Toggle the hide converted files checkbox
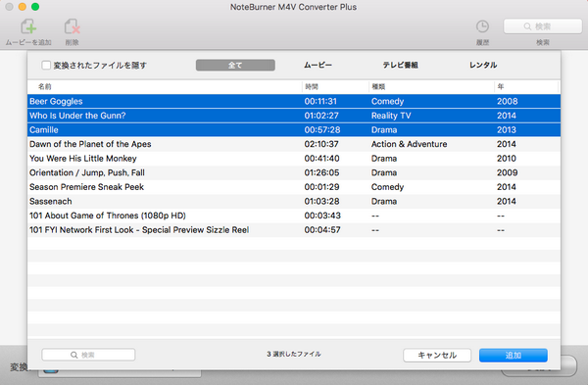This screenshot has width=588, height=385. [46, 66]
